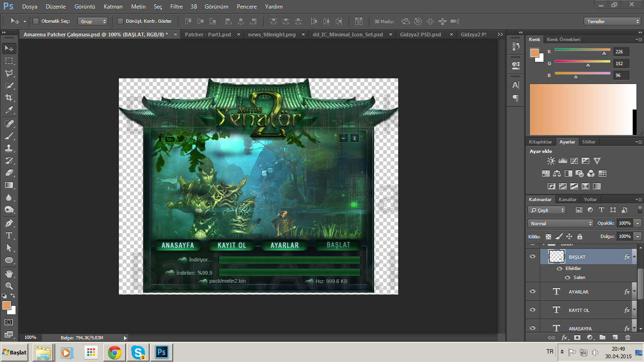Open the Katman menu

113,7
